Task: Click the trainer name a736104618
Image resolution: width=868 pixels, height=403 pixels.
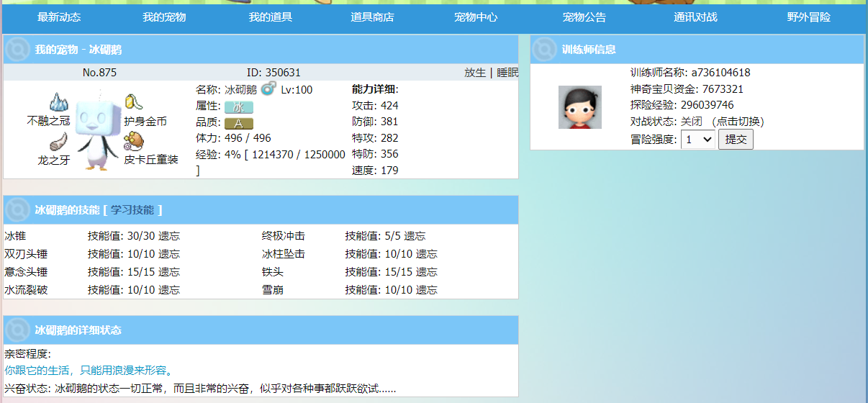Action: point(721,73)
